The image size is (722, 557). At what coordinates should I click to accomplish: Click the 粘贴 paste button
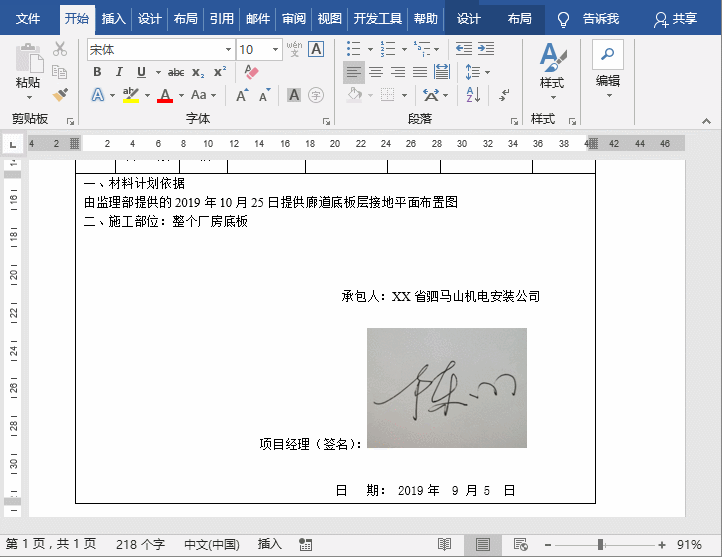[28, 68]
